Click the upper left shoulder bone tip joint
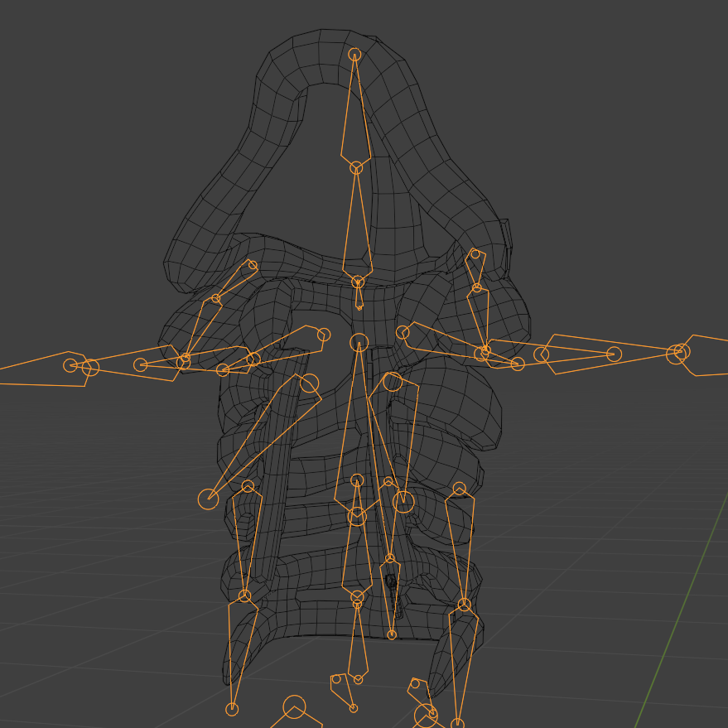The width and height of the screenshot is (728, 728). [x=253, y=265]
